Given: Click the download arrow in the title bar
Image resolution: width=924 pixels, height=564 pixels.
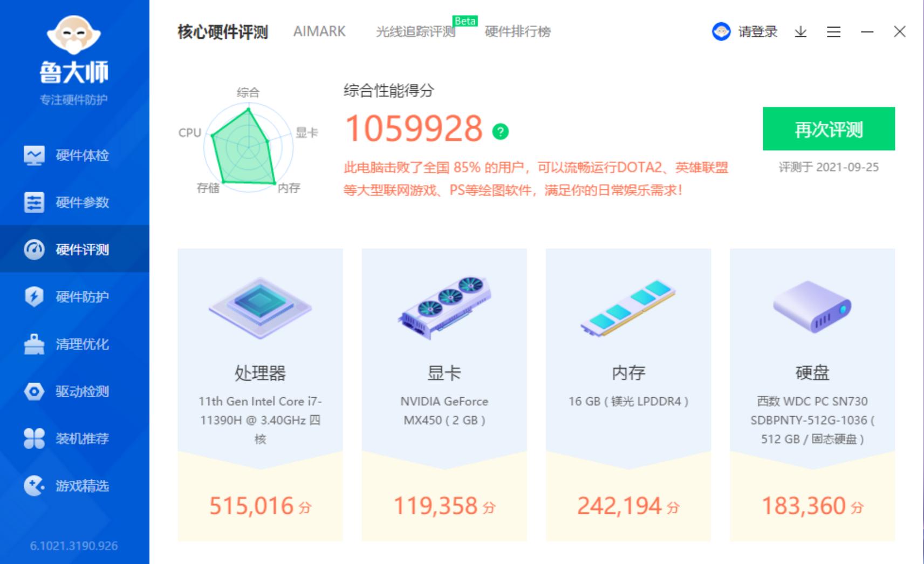Looking at the screenshot, I should (800, 32).
